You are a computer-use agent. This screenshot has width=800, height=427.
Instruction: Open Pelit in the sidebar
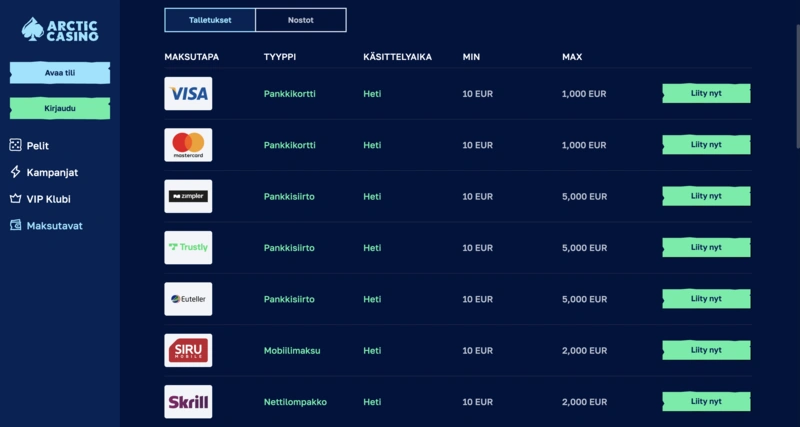pyautogui.click(x=37, y=146)
